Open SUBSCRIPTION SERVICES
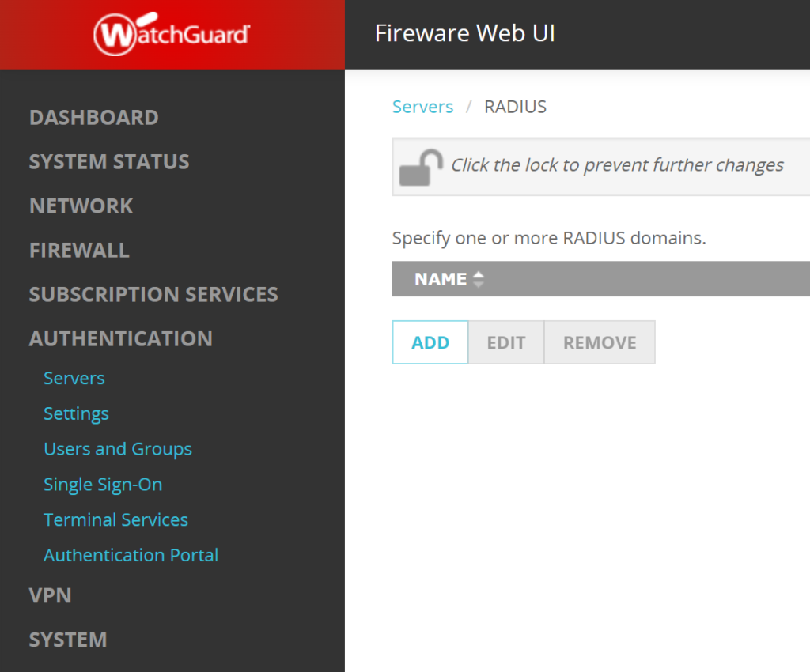The image size is (810, 672). pos(153,294)
